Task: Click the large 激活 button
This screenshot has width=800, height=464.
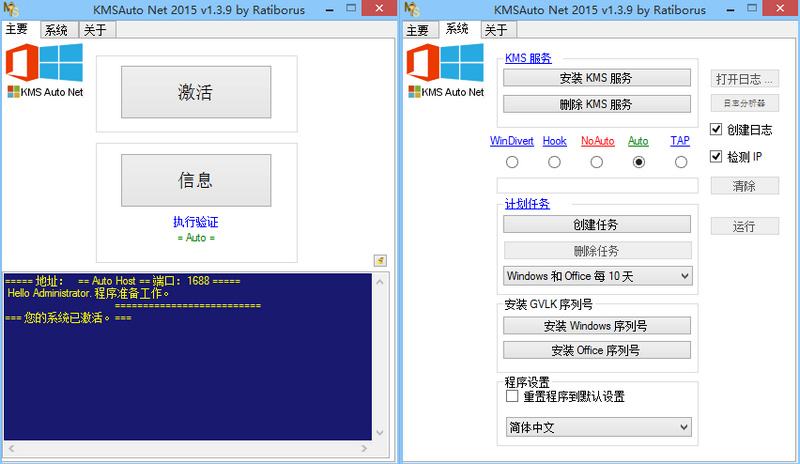Action: [x=196, y=92]
